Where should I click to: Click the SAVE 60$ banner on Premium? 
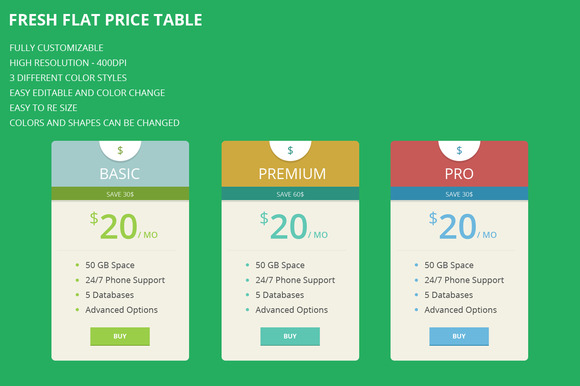(290, 194)
